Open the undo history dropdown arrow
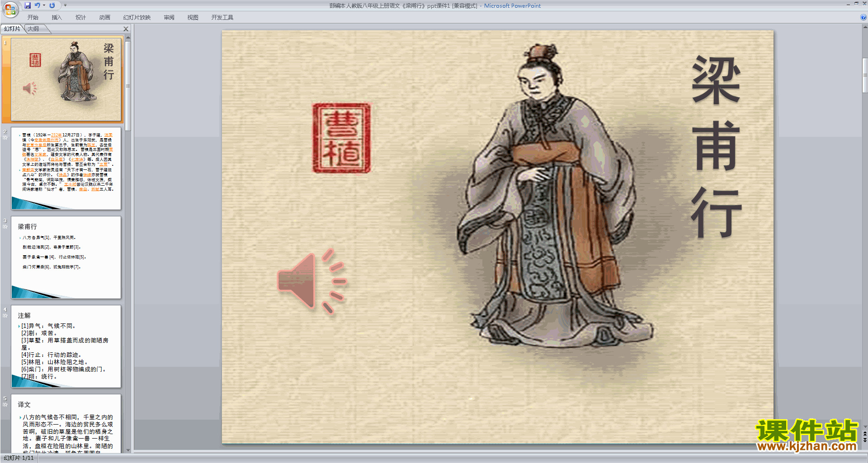The image size is (868, 463). pyautogui.click(x=44, y=5)
